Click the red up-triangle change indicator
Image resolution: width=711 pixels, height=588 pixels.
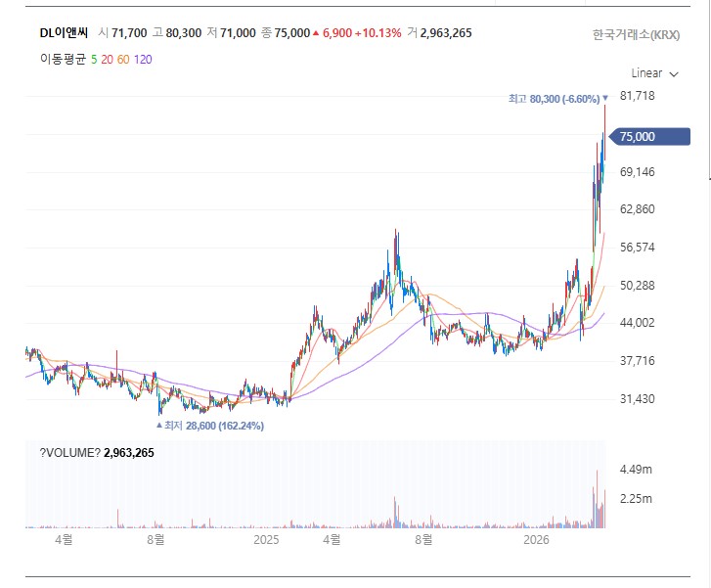click(x=316, y=33)
